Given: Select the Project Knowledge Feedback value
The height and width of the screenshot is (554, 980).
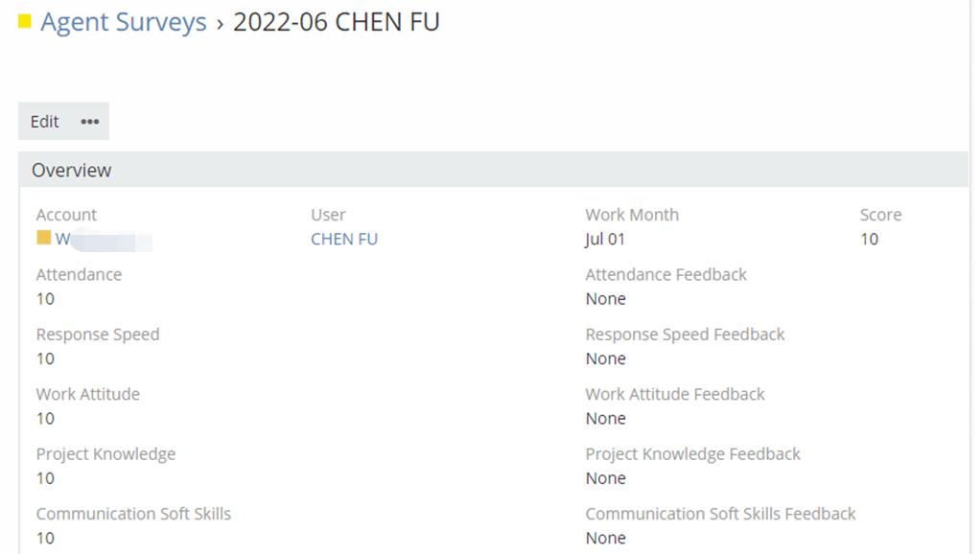Looking at the screenshot, I should (605, 478).
